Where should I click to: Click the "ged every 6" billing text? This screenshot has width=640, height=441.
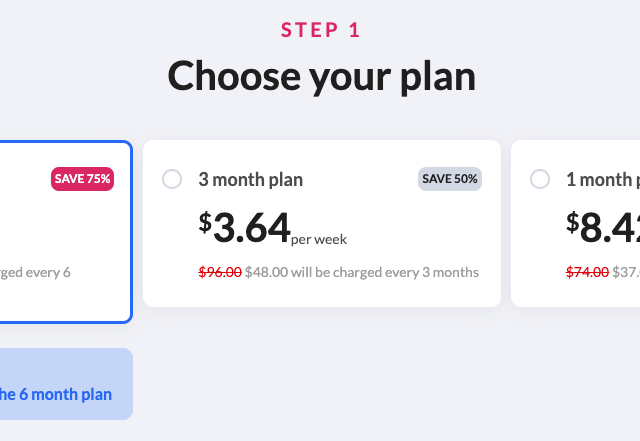click(x=35, y=272)
